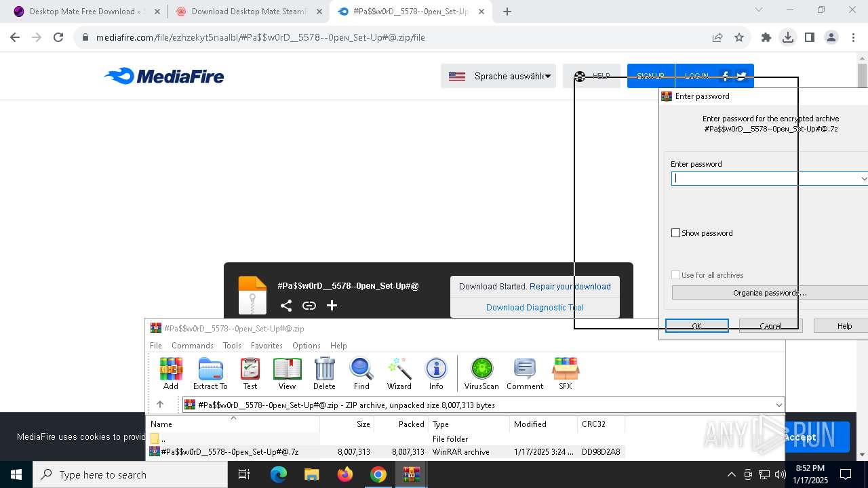
Task: Sort by CRC32 column header
Action: click(x=601, y=424)
